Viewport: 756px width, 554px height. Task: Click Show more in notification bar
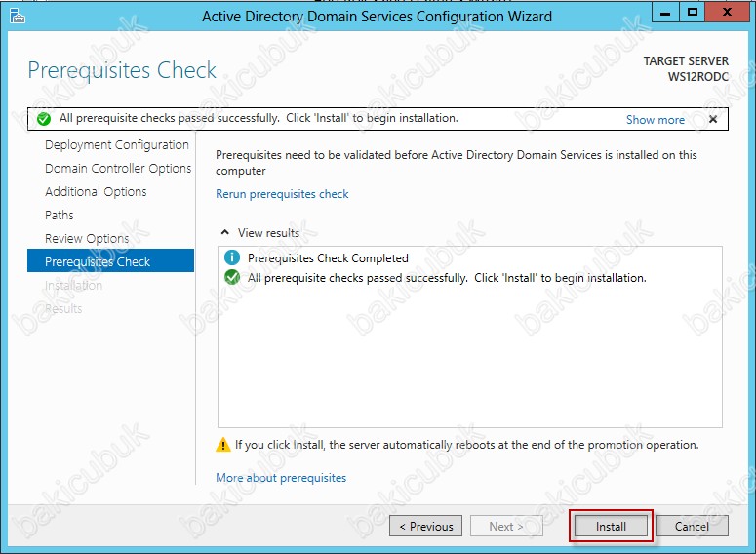click(x=656, y=120)
